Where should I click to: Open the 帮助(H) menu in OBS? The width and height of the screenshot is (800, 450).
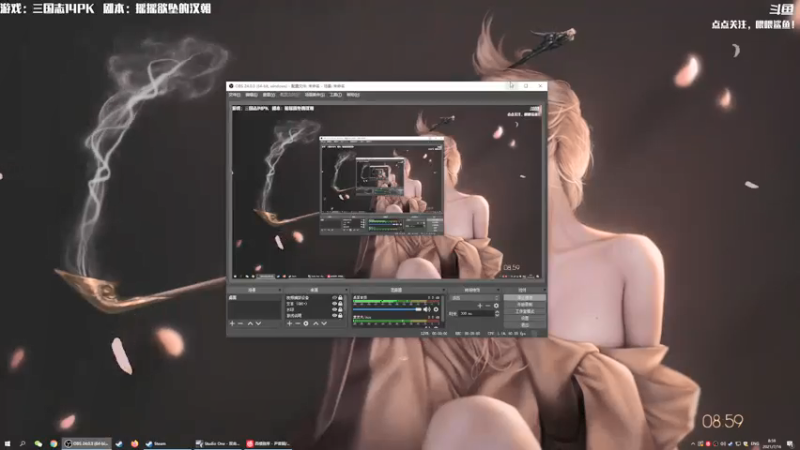point(353,95)
